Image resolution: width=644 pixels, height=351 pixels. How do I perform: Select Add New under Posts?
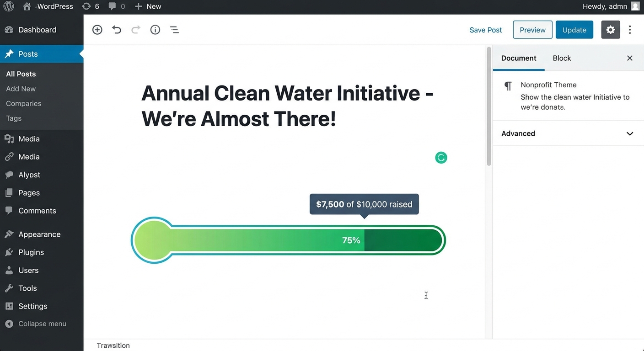(21, 89)
